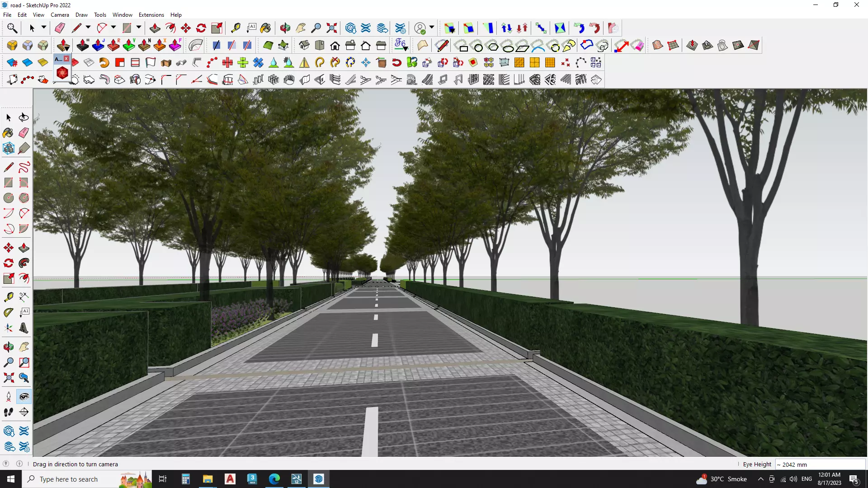Open AutoCAD red A icon on taskbar
The width and height of the screenshot is (868, 488).
click(230, 479)
